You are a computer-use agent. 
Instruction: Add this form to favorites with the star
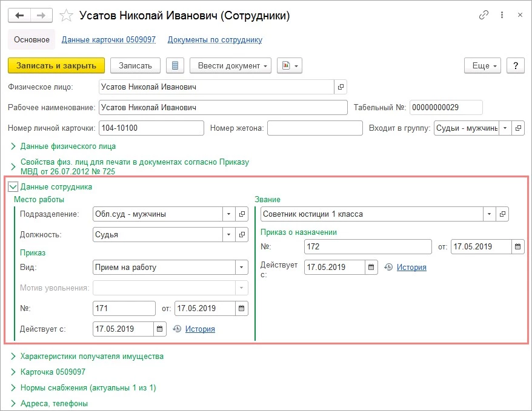(67, 16)
